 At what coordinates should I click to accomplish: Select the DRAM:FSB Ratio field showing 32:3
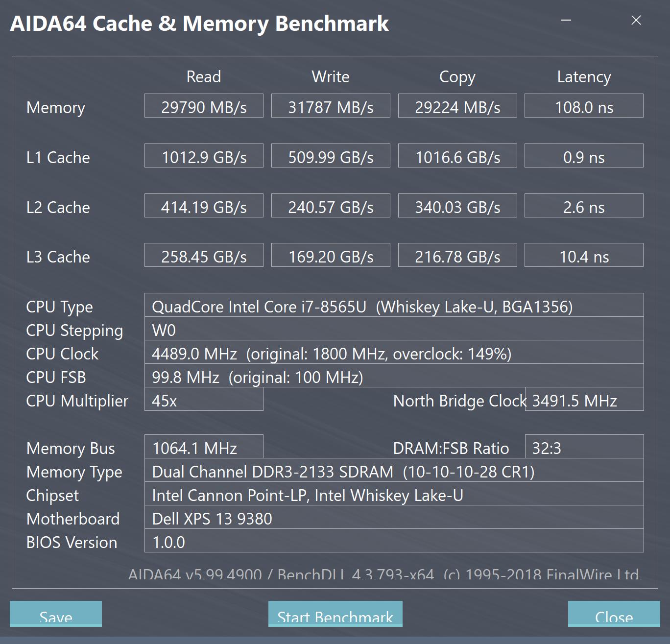coord(583,448)
